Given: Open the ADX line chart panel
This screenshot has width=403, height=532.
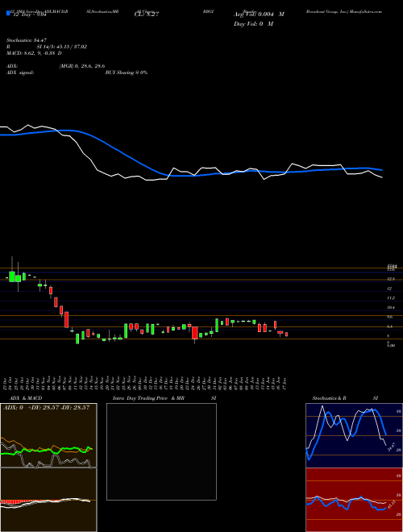Looking at the screenshot, I should click(48, 435).
